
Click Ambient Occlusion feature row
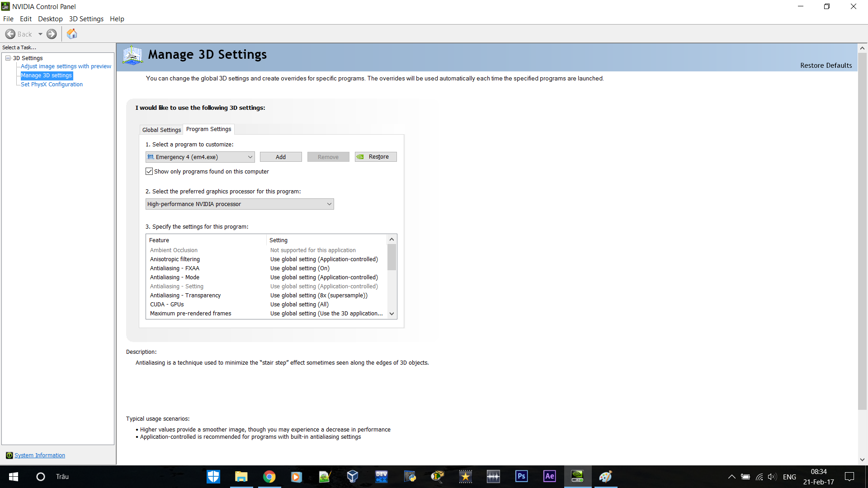click(x=266, y=250)
